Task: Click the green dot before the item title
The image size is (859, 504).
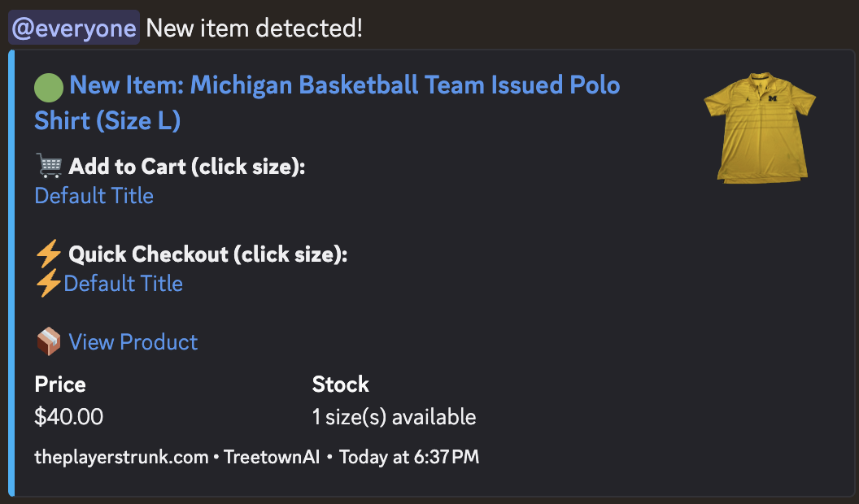Action: (x=48, y=85)
